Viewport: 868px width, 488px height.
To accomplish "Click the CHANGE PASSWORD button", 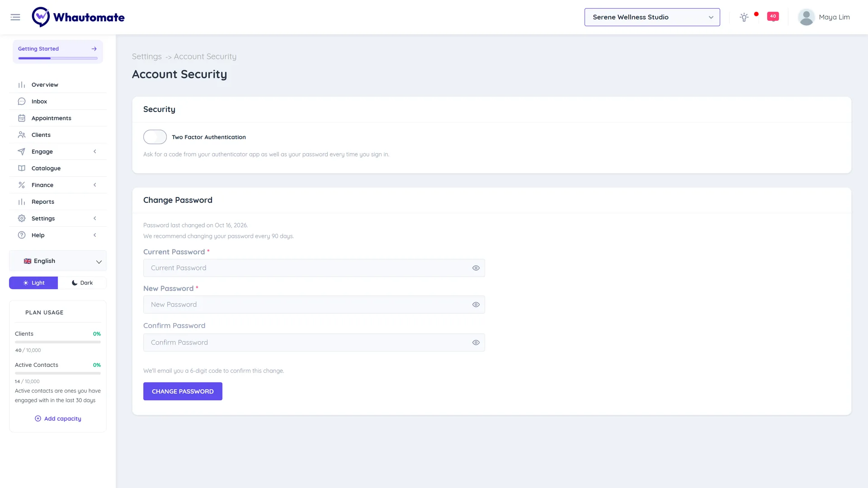I will click(x=183, y=391).
